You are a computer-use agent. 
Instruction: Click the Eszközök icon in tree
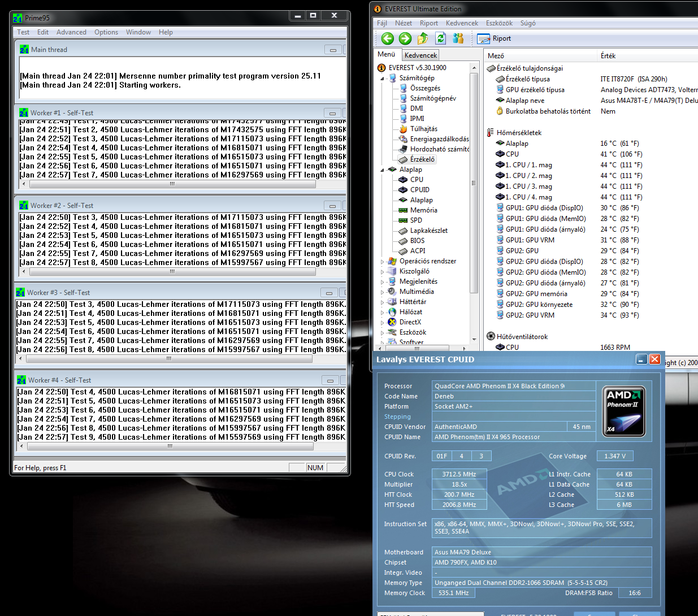[x=392, y=332]
